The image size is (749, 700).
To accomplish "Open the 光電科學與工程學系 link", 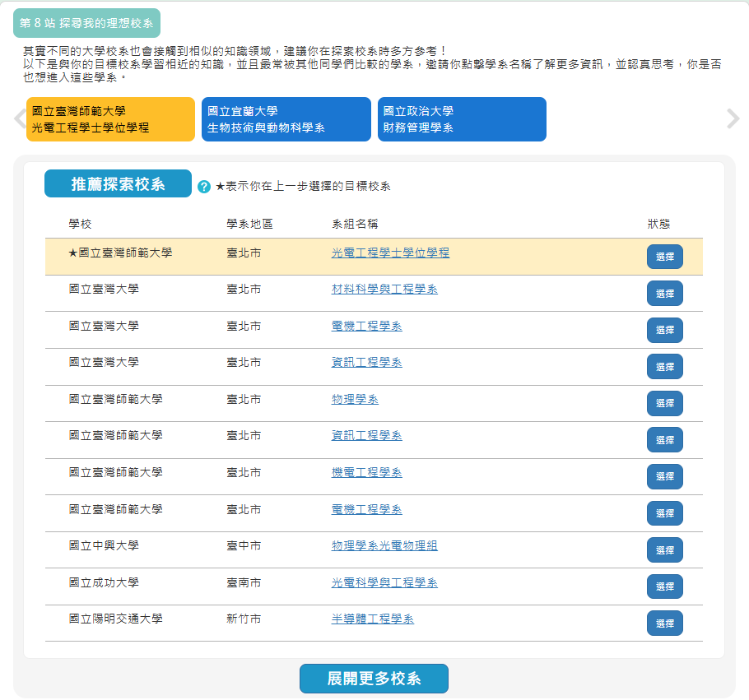I will (x=384, y=582).
